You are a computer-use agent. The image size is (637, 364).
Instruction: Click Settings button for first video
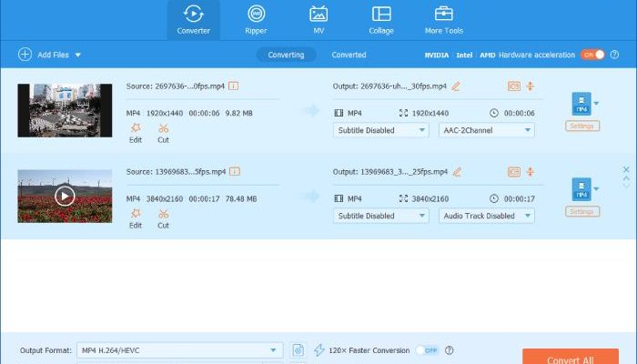[x=582, y=126]
